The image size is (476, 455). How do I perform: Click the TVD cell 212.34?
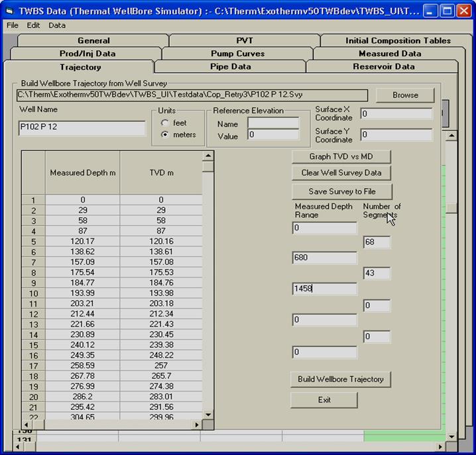coord(161,314)
